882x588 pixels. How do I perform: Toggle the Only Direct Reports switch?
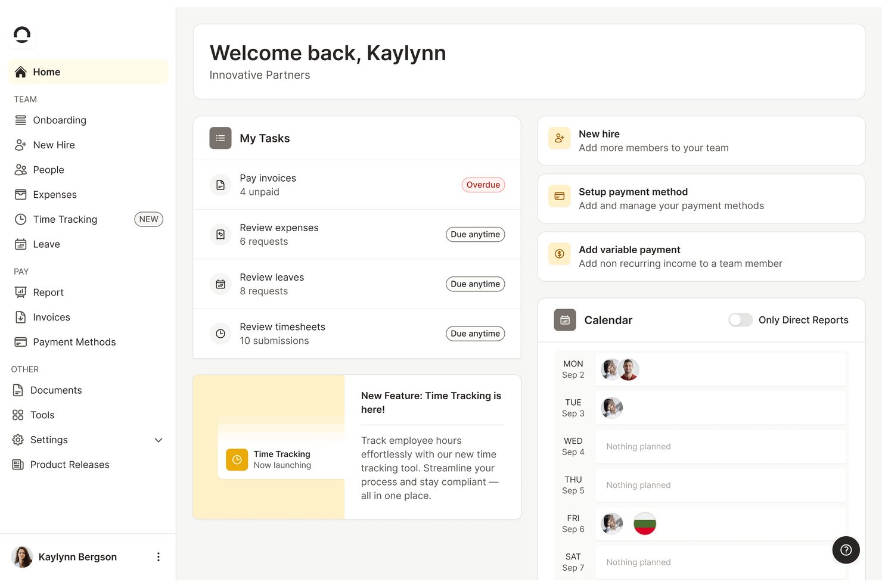pyautogui.click(x=740, y=320)
